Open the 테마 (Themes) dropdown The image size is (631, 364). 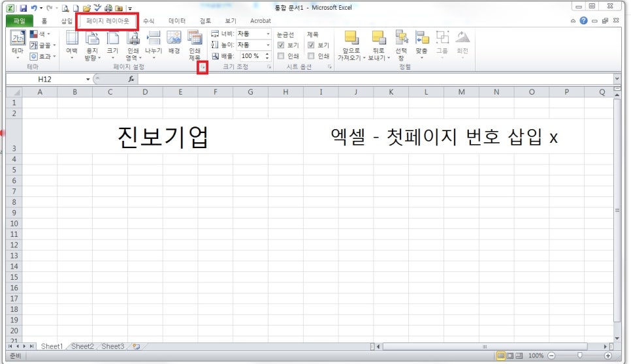(18, 45)
